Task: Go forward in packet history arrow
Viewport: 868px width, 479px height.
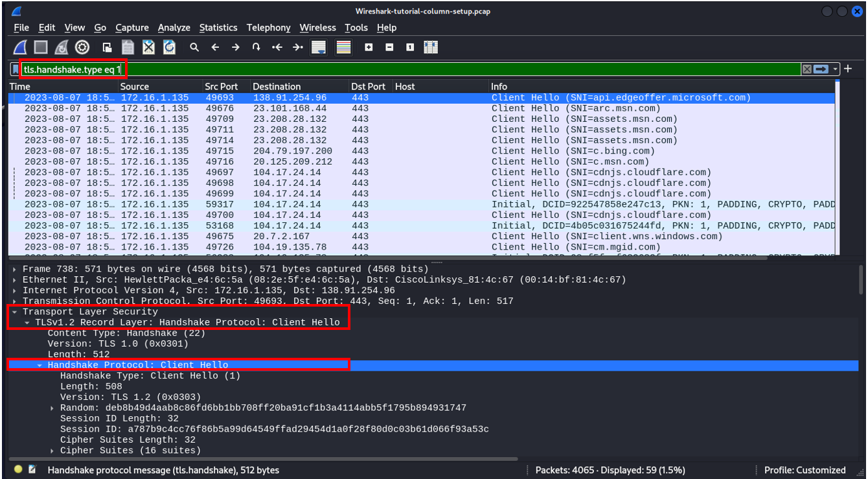Action: tap(236, 47)
